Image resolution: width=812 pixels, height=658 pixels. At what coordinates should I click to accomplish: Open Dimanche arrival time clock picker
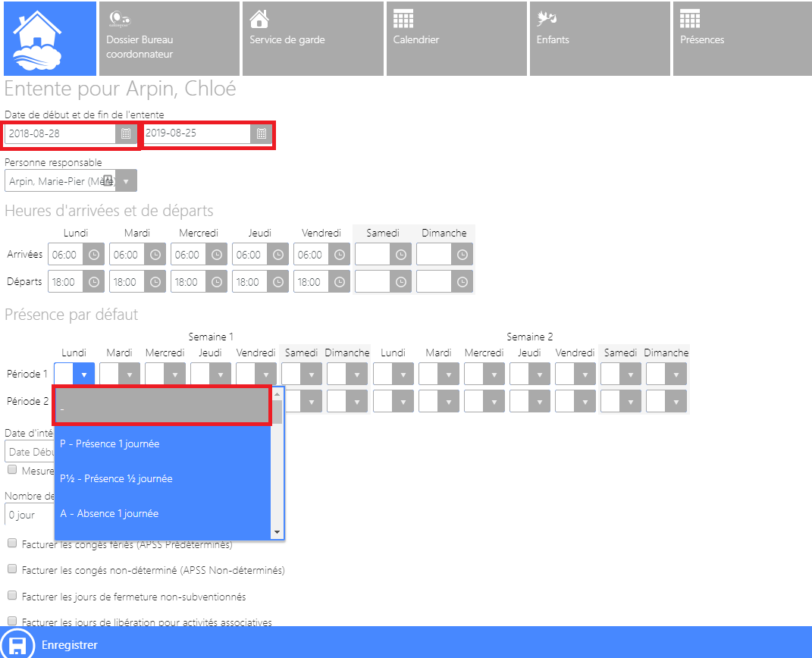462,255
